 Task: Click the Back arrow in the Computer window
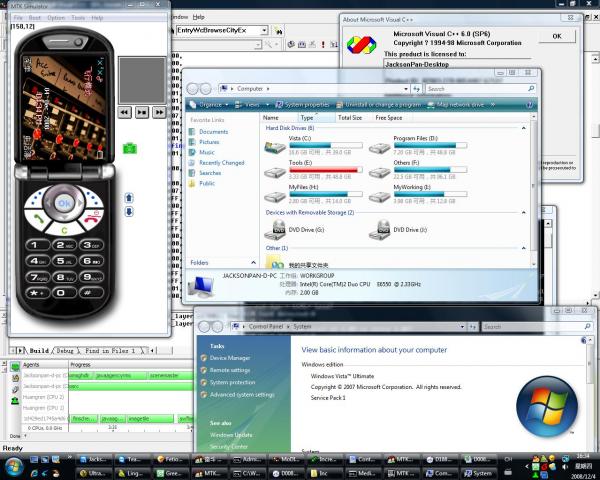(193, 89)
